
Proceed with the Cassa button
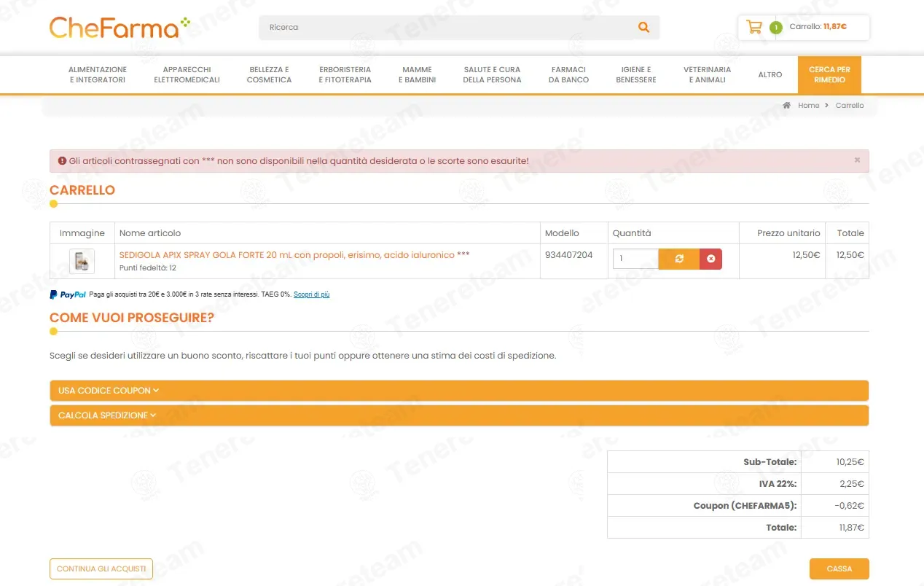click(839, 569)
